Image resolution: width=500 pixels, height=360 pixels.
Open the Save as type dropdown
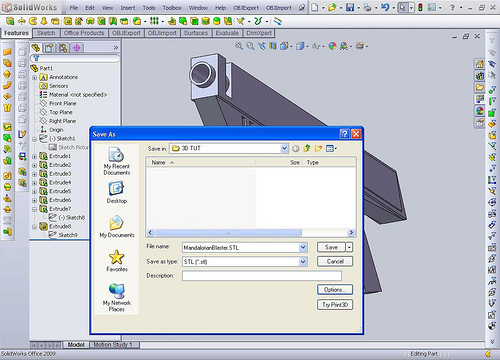tap(303, 262)
